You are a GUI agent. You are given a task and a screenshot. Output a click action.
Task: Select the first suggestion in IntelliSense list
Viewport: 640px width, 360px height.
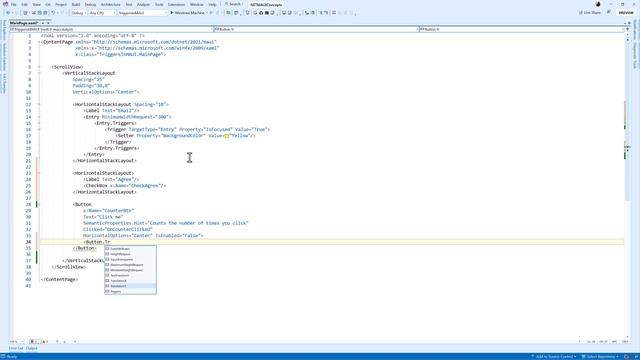coord(131,249)
